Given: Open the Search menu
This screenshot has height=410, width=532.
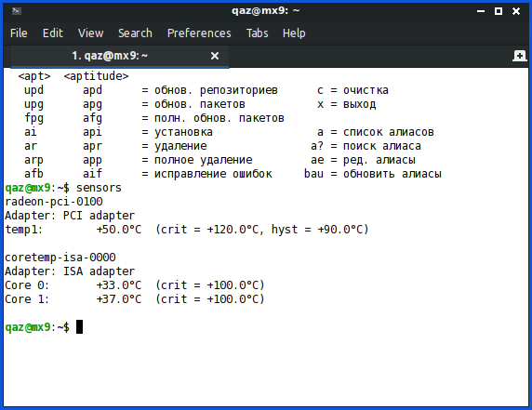Looking at the screenshot, I should pyautogui.click(x=135, y=33).
